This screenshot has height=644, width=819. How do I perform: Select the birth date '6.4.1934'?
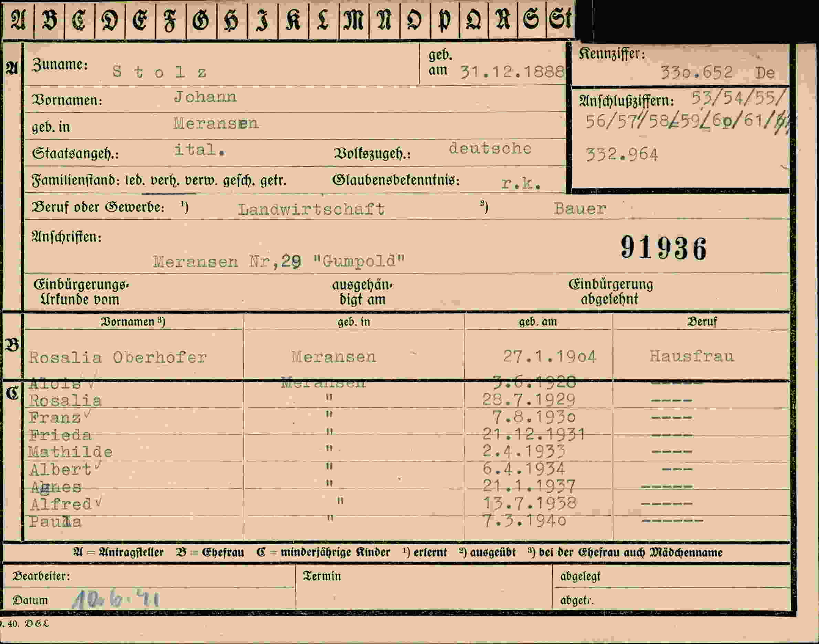524,469
